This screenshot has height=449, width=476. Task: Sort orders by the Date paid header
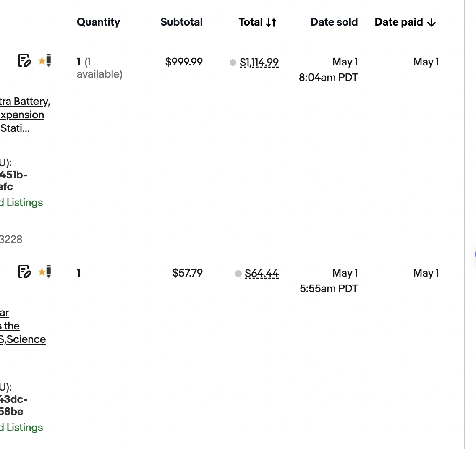pos(399,22)
